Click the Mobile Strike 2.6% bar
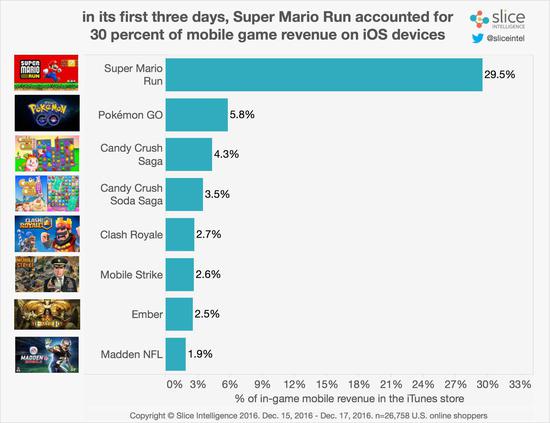 (x=180, y=274)
